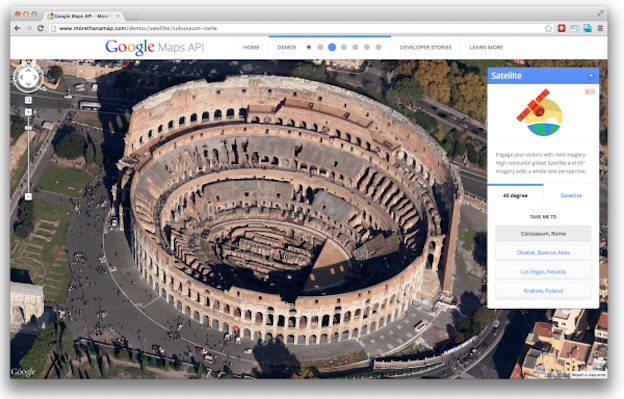Viewport: 624px width, 399px height.
Task: Pan the map up using the navigation arrow
Action: (x=28, y=71)
